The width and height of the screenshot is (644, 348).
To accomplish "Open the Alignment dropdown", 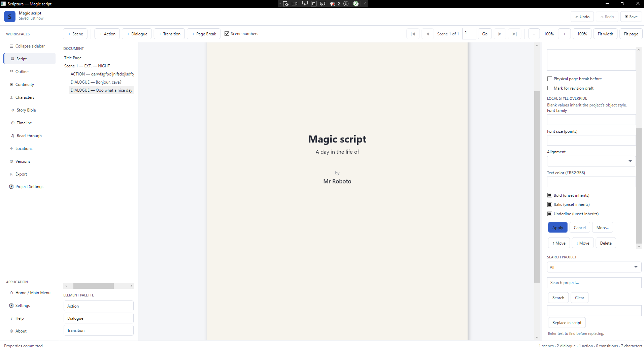I will [x=591, y=161].
